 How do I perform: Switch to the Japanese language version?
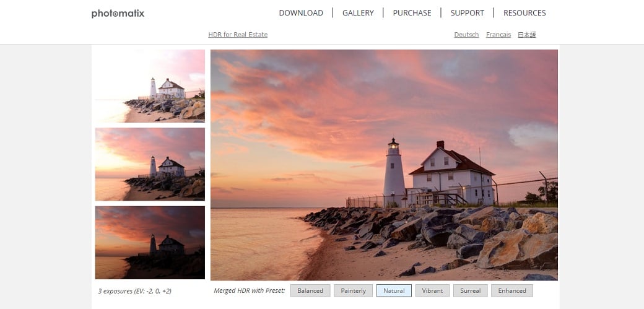(526, 35)
